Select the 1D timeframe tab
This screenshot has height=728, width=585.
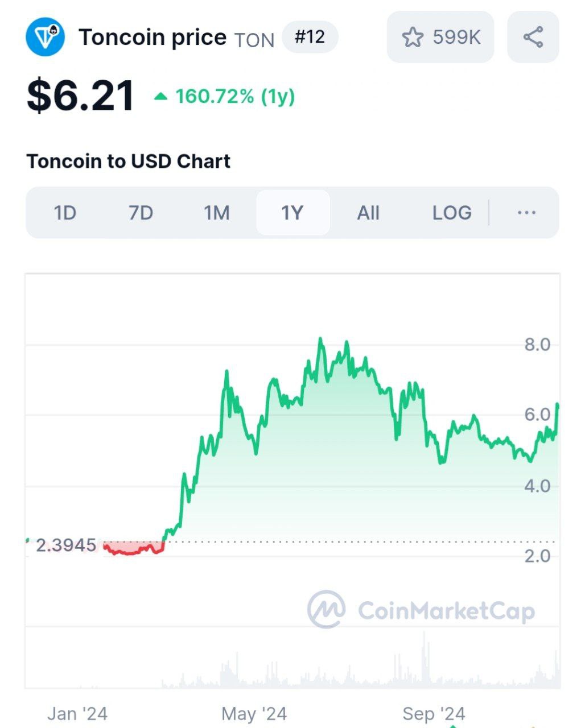click(65, 213)
